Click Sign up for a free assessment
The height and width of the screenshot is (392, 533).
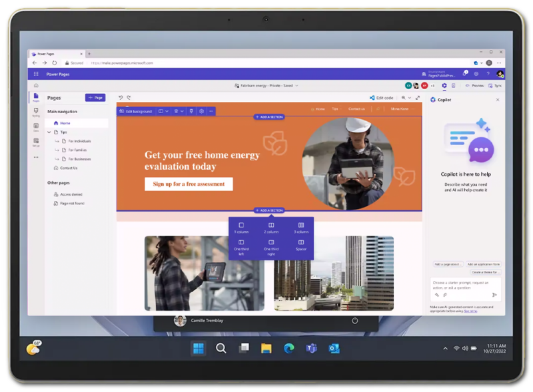(x=189, y=184)
